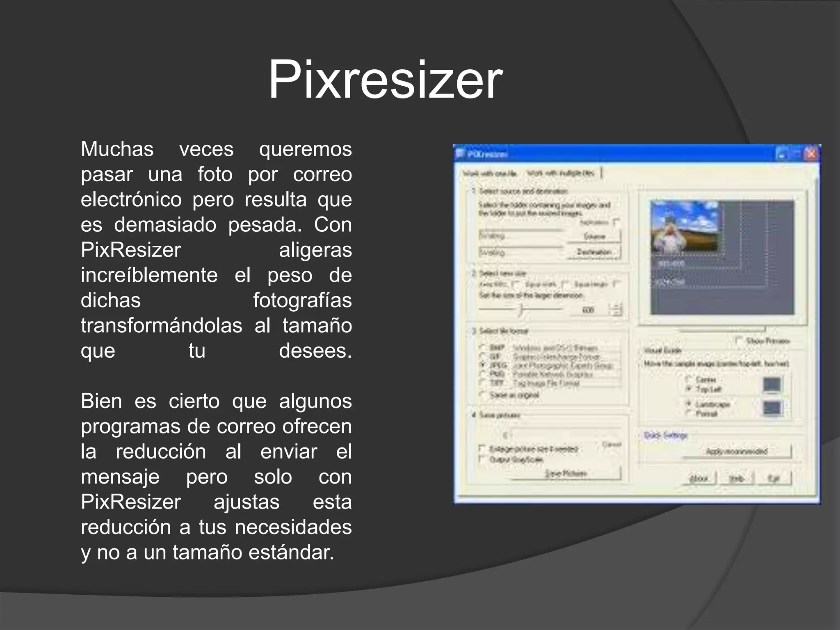Image resolution: width=840 pixels, height=630 pixels.
Task: Click the size value field showing 600
Action: (x=589, y=310)
